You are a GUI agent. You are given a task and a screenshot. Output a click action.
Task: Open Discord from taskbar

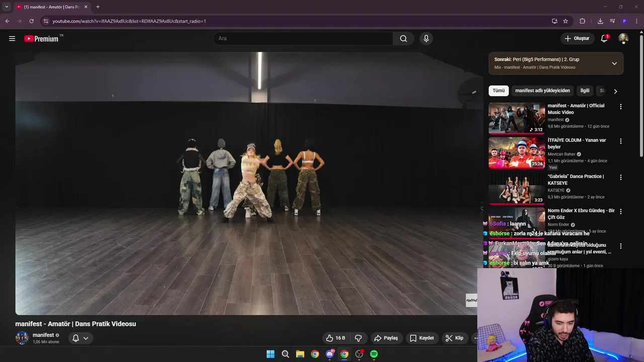point(330,354)
